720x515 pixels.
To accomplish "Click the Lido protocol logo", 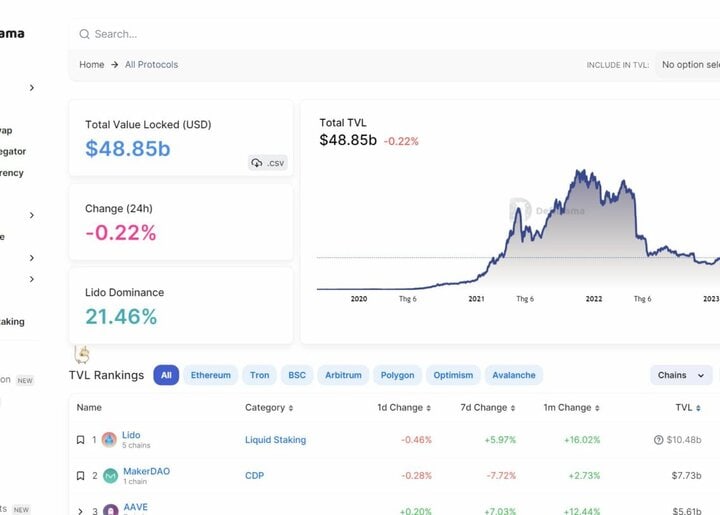I will tap(109, 440).
